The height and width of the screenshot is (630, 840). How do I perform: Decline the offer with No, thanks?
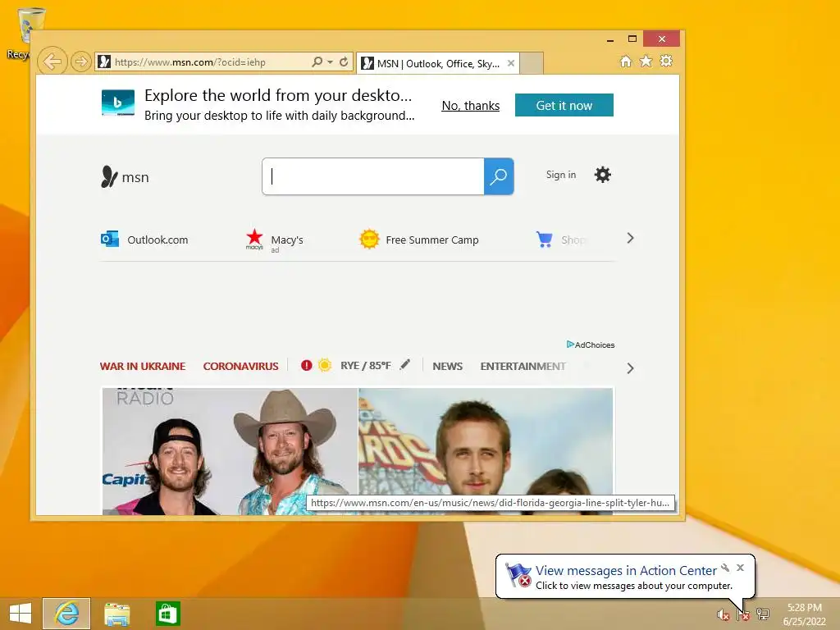[x=470, y=106]
